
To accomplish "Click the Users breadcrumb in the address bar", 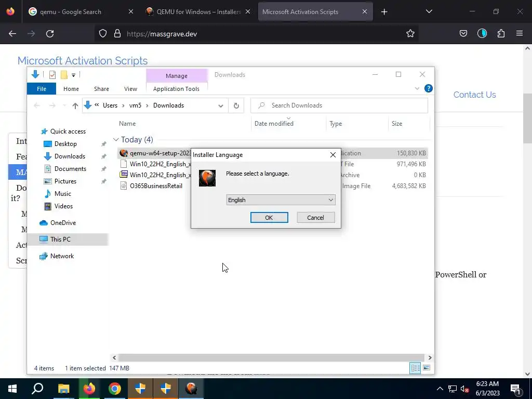I will 110,105.
